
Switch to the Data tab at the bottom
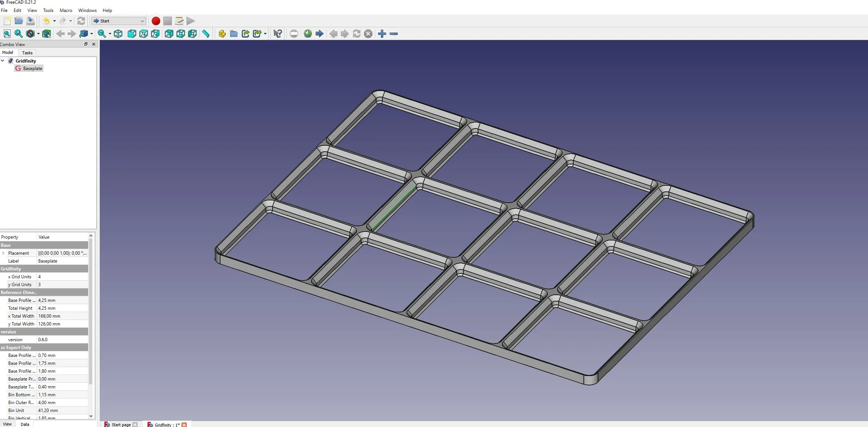coord(25,424)
